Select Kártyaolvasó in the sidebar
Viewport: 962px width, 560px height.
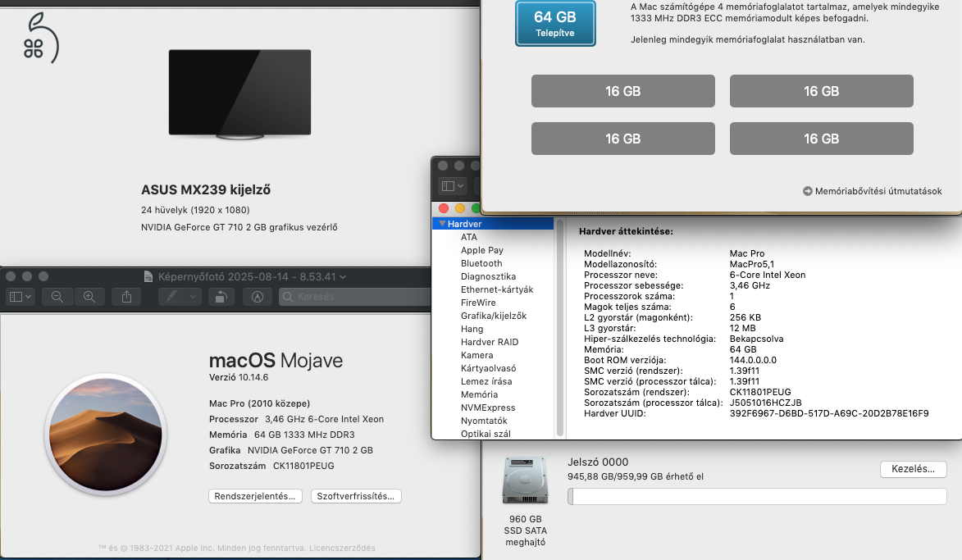pos(488,368)
